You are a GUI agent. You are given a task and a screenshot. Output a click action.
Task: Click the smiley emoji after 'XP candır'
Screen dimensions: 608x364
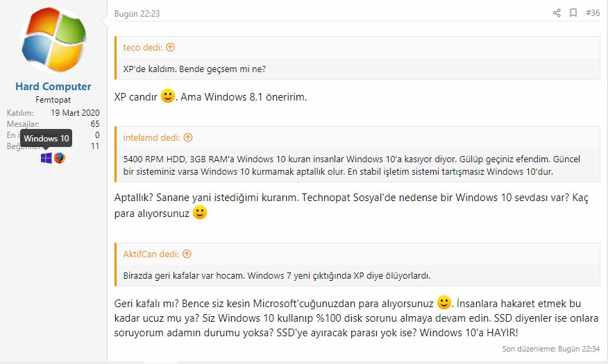click(x=168, y=96)
